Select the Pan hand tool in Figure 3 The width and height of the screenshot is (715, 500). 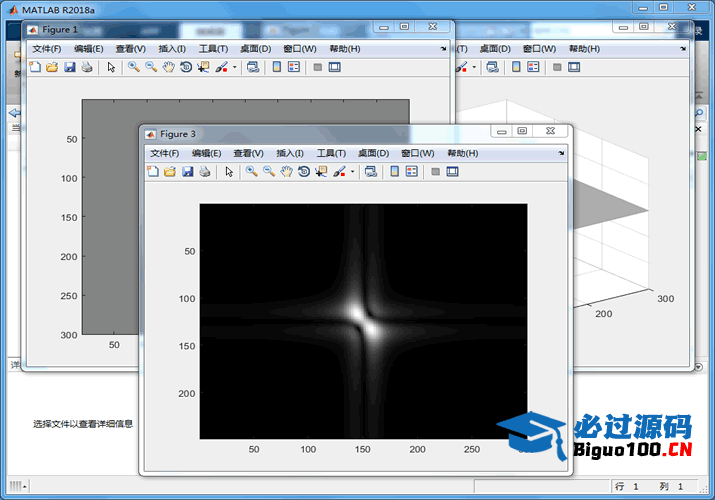pyautogui.click(x=286, y=172)
